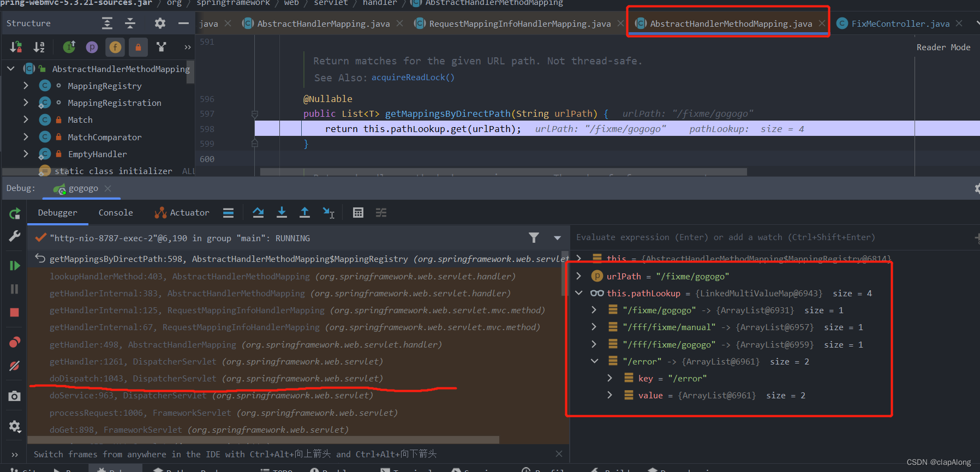Show more Structure toolbar options chevron
This screenshot has width=980, height=472.
[x=188, y=47]
